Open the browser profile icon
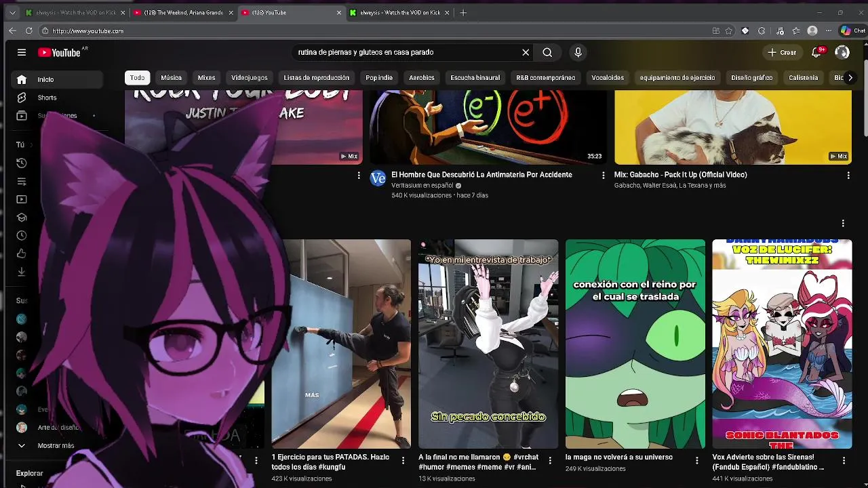 812,30
